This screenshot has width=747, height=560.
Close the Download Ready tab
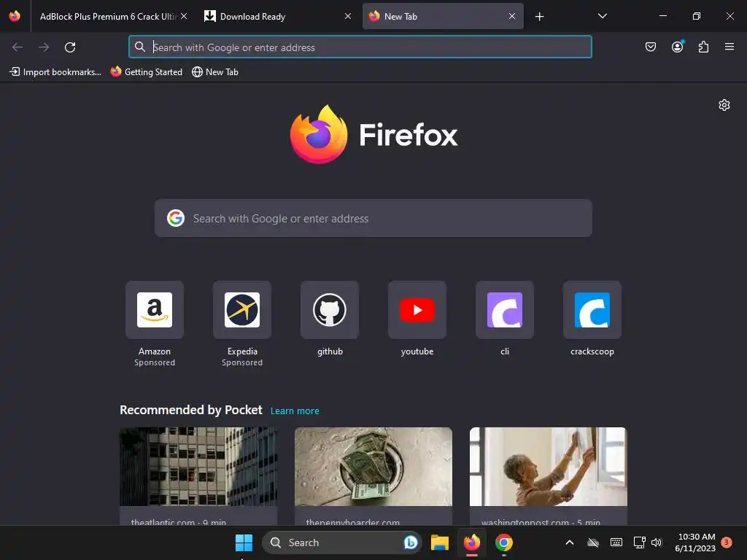tap(348, 16)
